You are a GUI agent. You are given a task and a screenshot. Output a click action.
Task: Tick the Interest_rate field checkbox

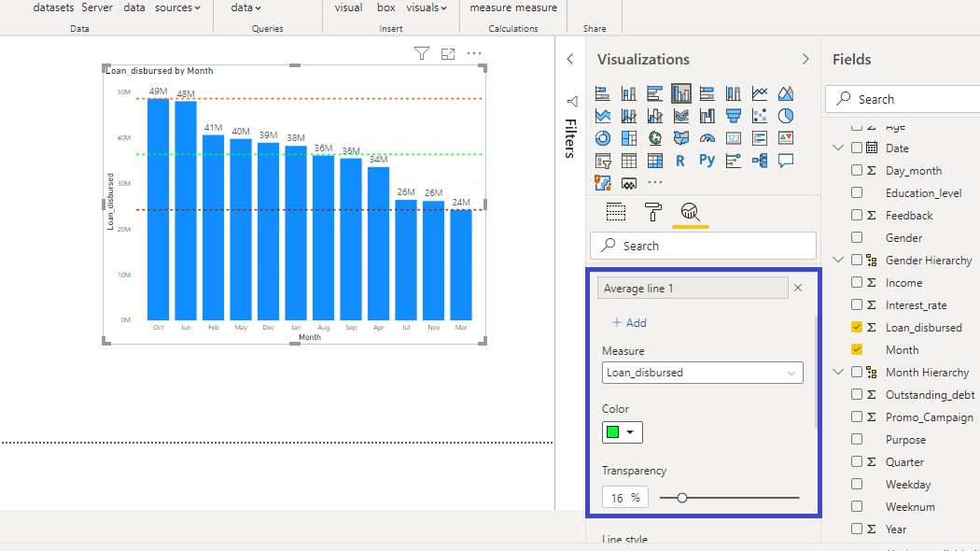[857, 305]
